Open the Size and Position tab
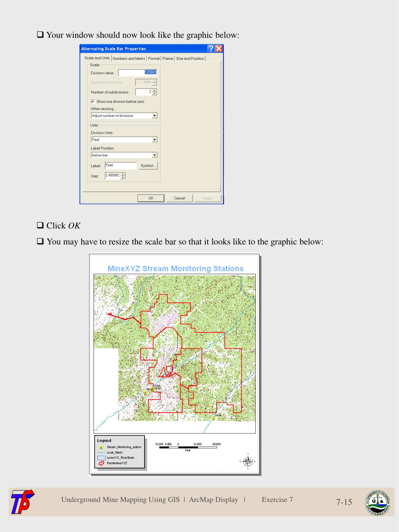399x532 pixels. (x=190, y=58)
